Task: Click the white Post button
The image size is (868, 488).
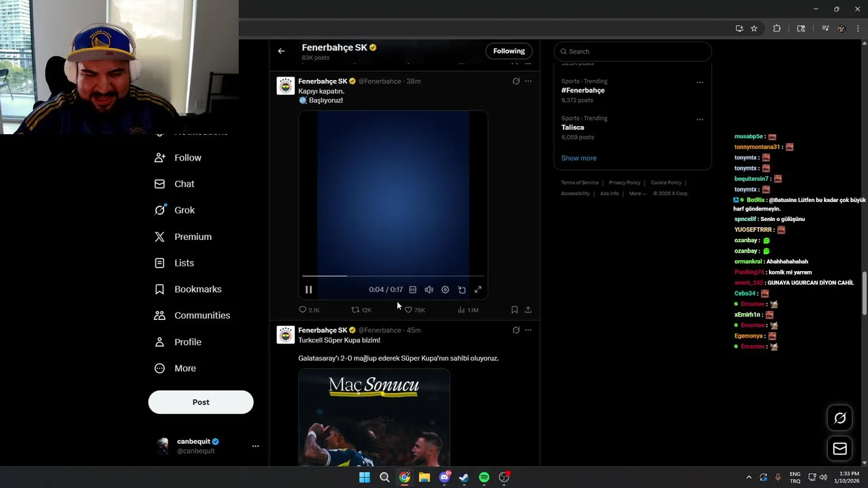Action: [x=201, y=402]
